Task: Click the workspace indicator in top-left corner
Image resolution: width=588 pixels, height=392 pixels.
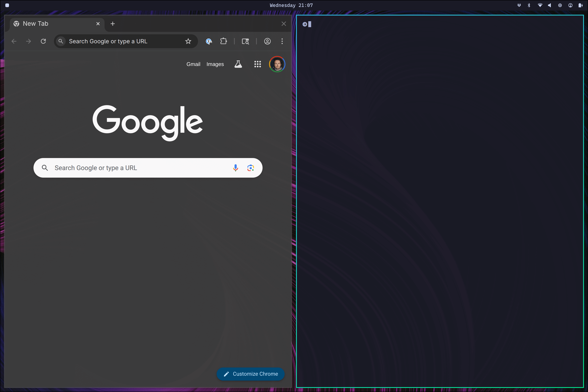Action: [7, 5]
